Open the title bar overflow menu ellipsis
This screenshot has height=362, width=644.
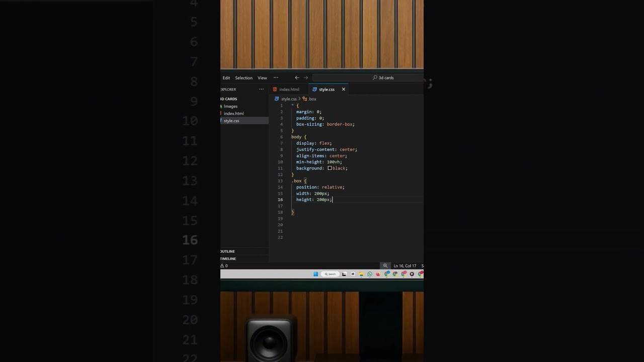[x=276, y=78]
